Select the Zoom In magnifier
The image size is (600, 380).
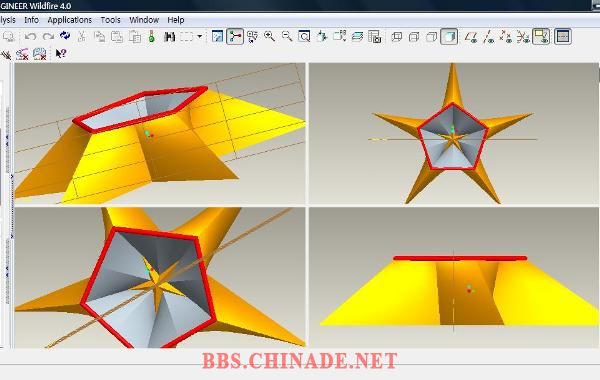(x=269, y=37)
